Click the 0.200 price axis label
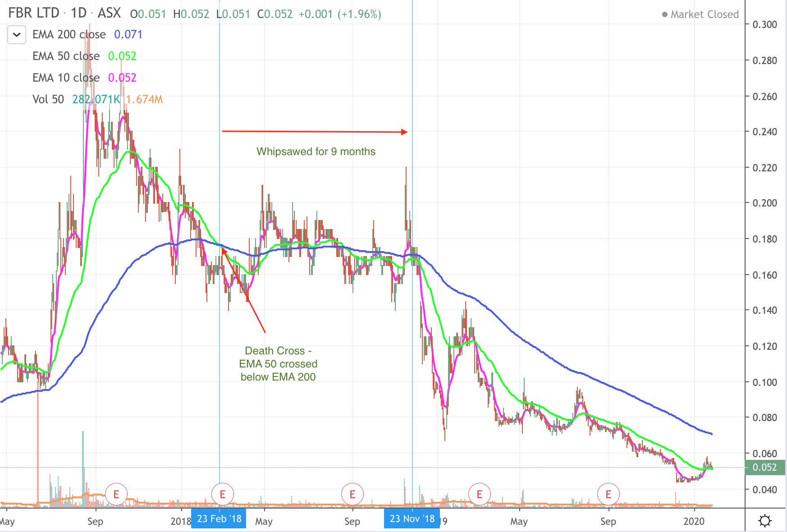The image size is (787, 532). [765, 203]
